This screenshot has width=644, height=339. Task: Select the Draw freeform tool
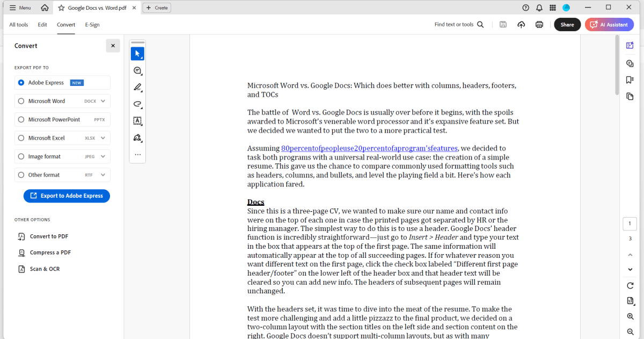(x=137, y=104)
